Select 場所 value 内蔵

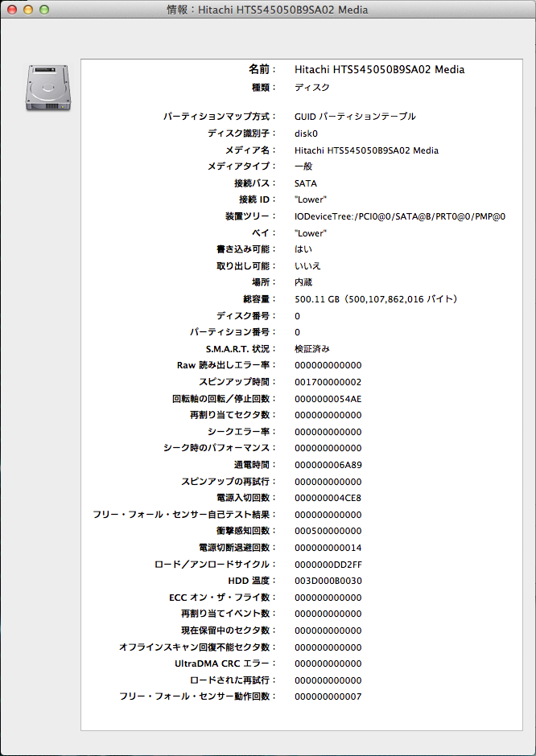(303, 282)
